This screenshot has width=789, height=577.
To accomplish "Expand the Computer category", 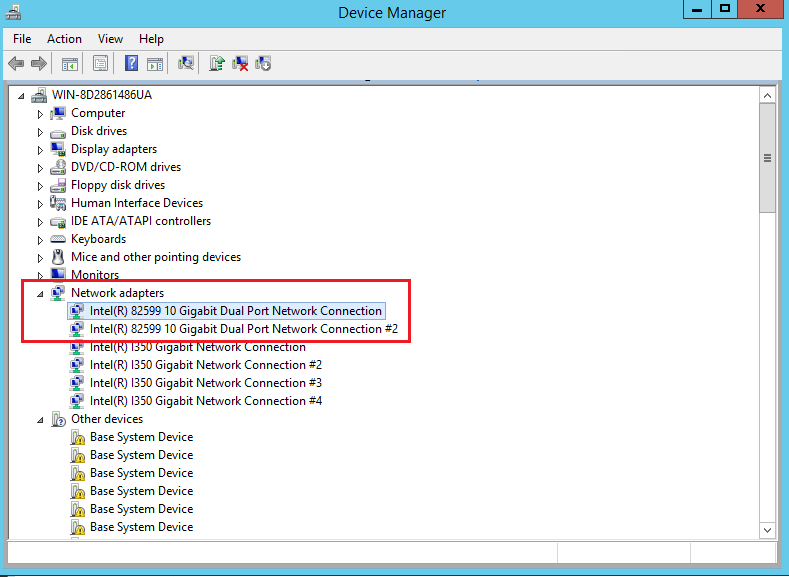I will [x=40, y=114].
